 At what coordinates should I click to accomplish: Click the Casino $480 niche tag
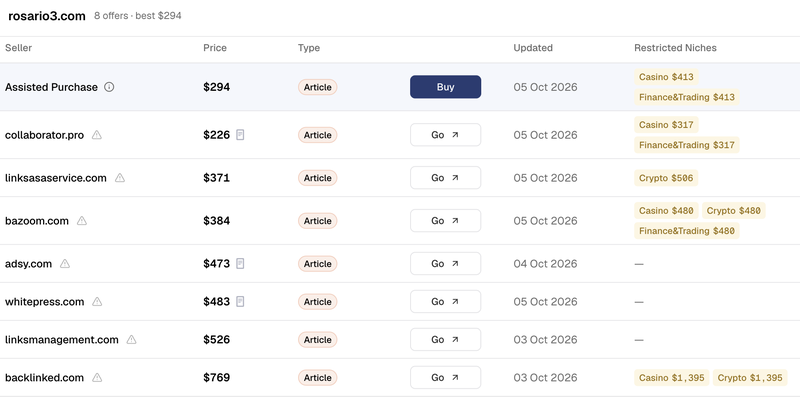[x=666, y=211]
